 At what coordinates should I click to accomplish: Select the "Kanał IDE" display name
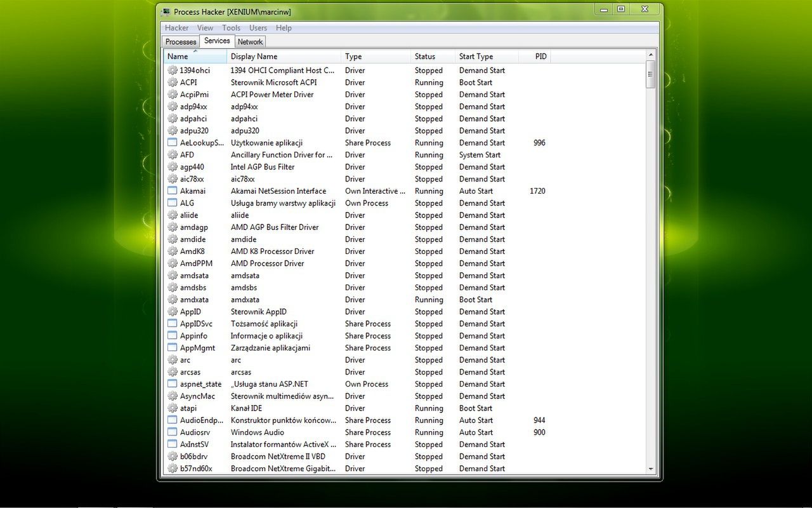pos(246,408)
